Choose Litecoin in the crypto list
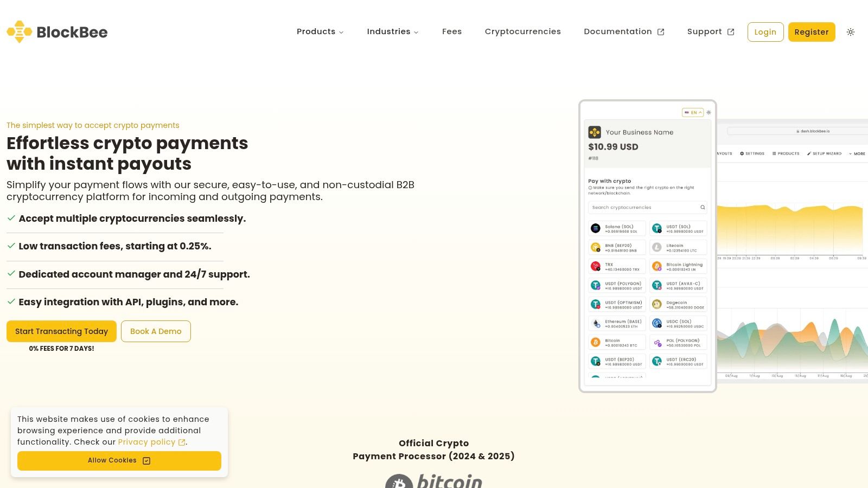The image size is (868, 488). 678,247
